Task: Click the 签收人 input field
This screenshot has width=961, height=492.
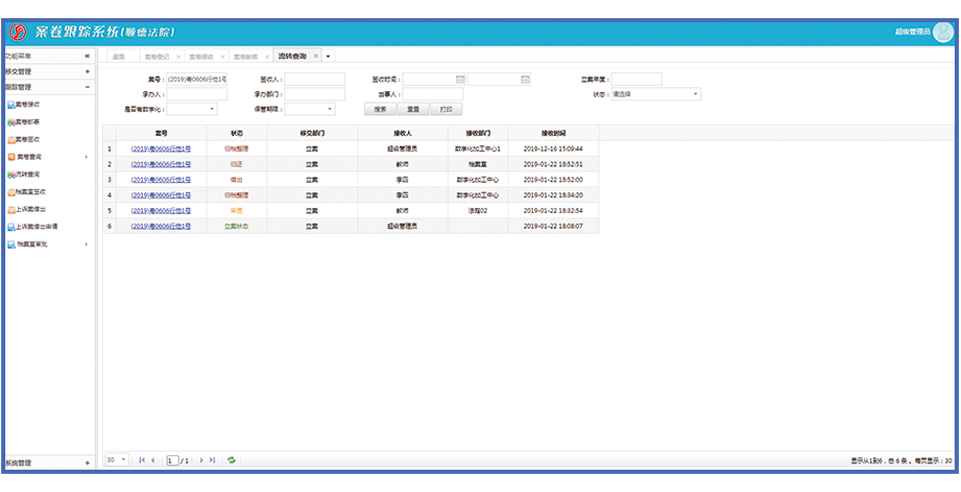Action: tap(314, 79)
